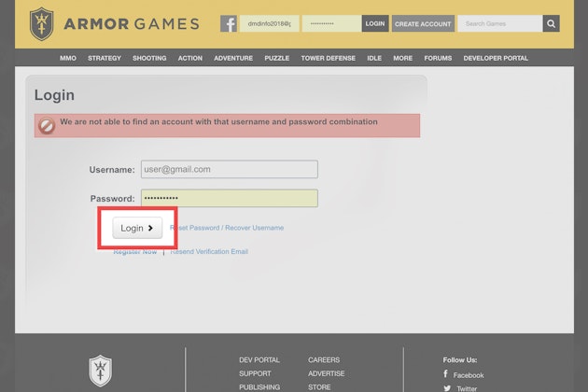
Task: Click the Resend Verification Email link
Action: pyautogui.click(x=209, y=252)
